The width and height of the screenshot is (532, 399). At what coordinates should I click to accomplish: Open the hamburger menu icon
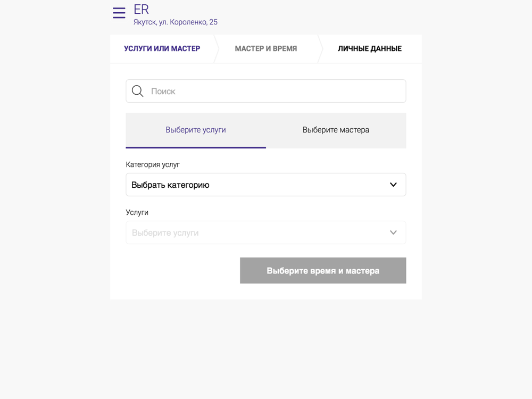[x=119, y=13]
